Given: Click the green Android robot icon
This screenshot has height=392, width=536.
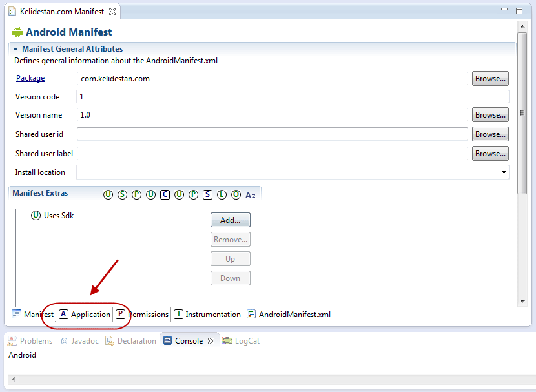Looking at the screenshot, I should tap(17, 32).
